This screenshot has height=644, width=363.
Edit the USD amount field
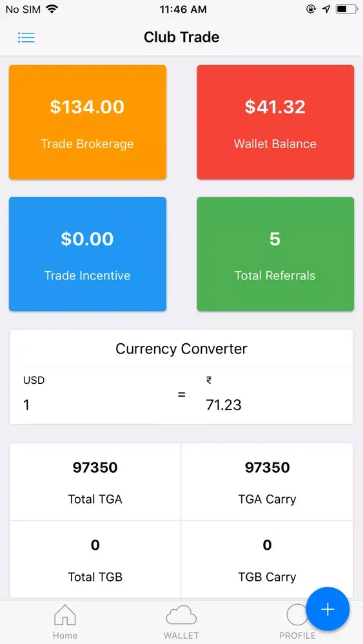point(95,405)
